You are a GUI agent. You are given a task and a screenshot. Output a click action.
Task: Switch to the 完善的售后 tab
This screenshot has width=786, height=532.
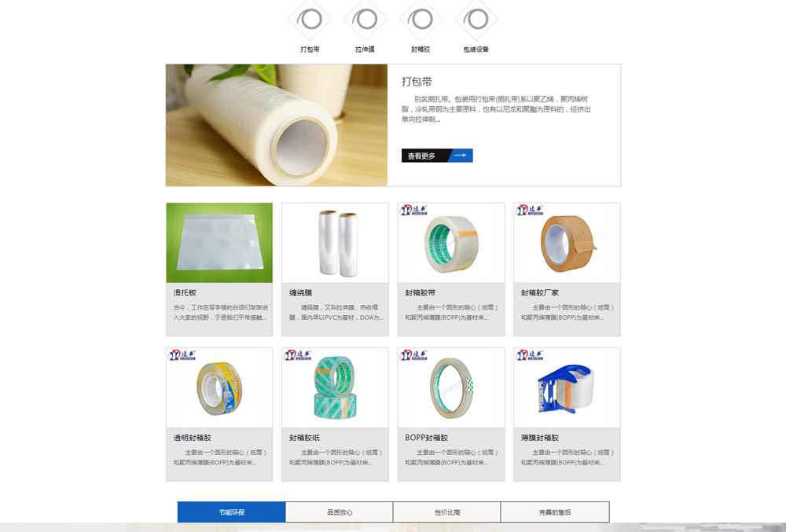[555, 512]
